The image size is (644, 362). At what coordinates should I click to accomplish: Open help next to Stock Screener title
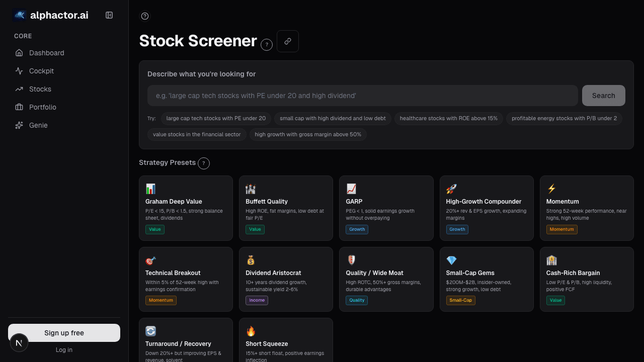[267, 45]
